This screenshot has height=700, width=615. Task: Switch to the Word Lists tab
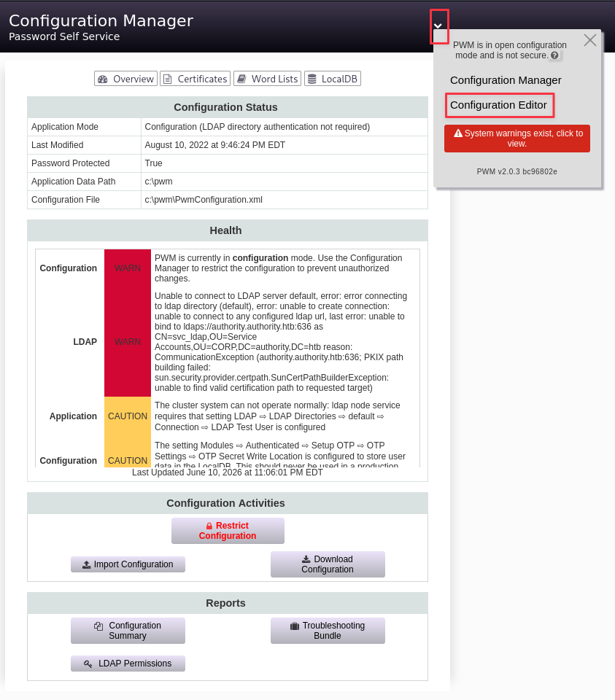[x=267, y=79]
